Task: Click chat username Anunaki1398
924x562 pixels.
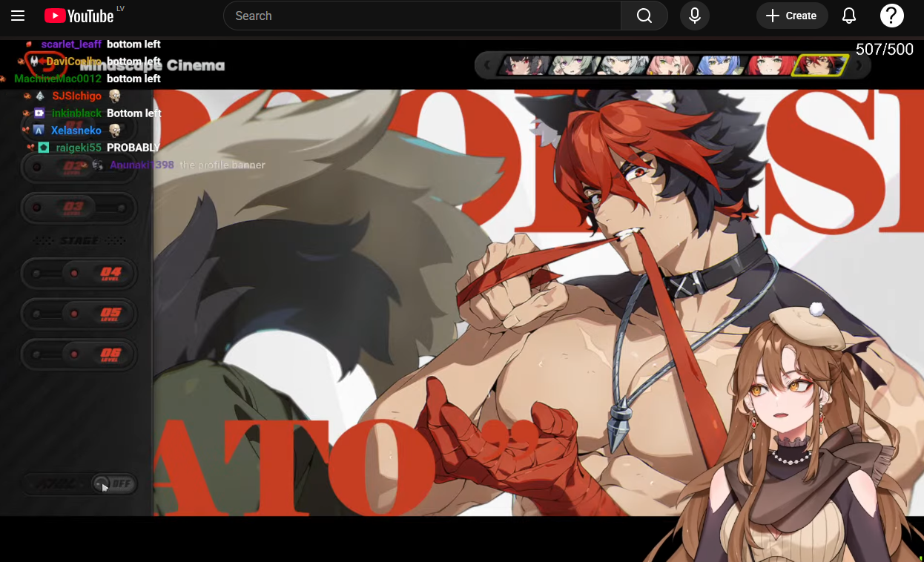Action: (142, 165)
